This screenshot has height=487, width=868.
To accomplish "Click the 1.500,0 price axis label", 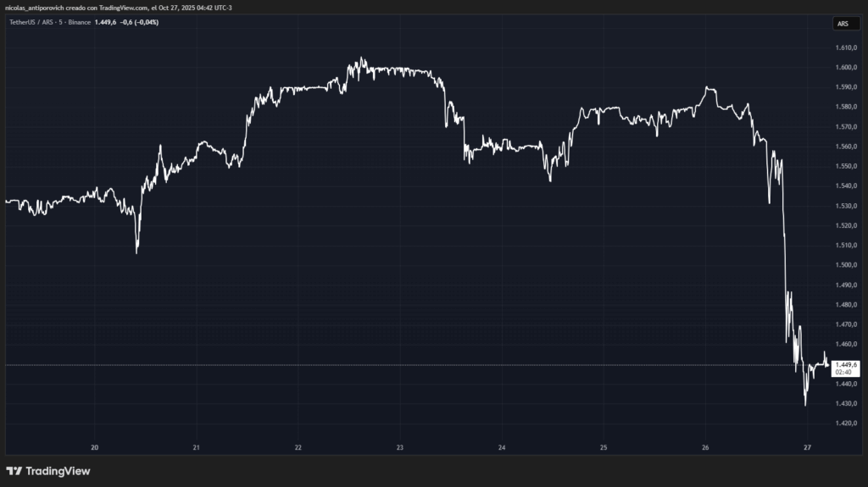I will [x=845, y=265].
